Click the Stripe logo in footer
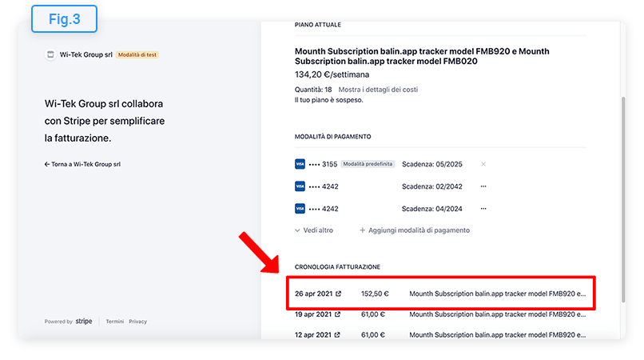The height and width of the screenshot is (360, 644). click(x=84, y=322)
